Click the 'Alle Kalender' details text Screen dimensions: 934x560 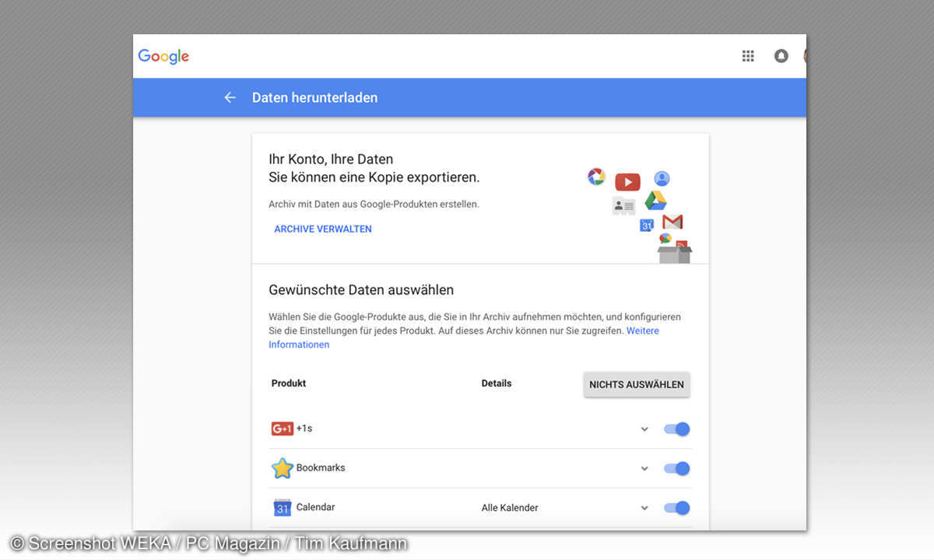coord(510,508)
